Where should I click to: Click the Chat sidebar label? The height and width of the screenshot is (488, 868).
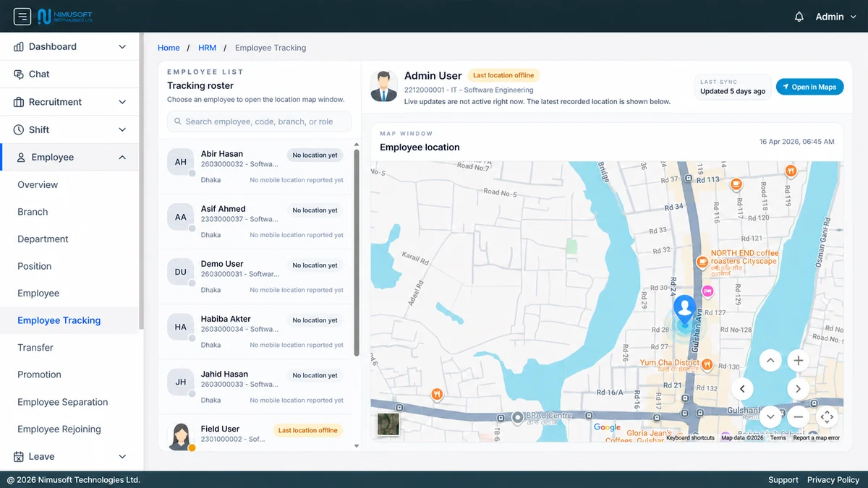pos(39,74)
